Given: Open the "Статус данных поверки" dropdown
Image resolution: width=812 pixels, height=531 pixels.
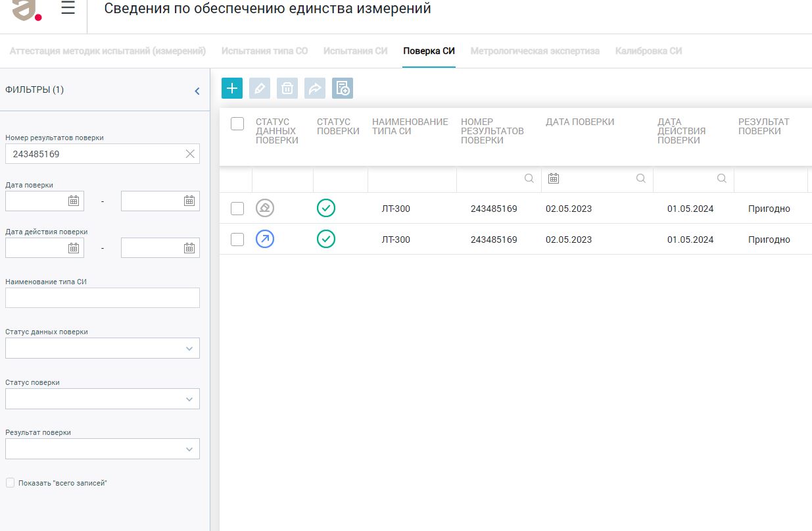Looking at the screenshot, I should 103,348.
